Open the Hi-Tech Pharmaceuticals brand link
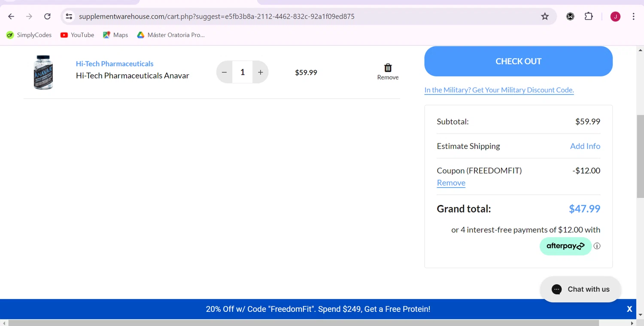644x326 pixels. (115, 64)
